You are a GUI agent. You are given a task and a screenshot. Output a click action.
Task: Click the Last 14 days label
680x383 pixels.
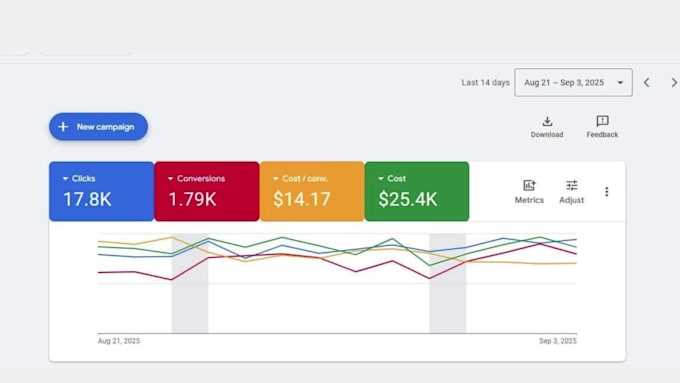[485, 82]
